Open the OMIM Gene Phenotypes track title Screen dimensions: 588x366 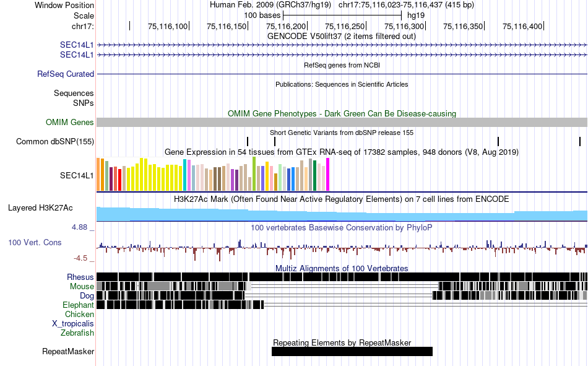(x=342, y=114)
